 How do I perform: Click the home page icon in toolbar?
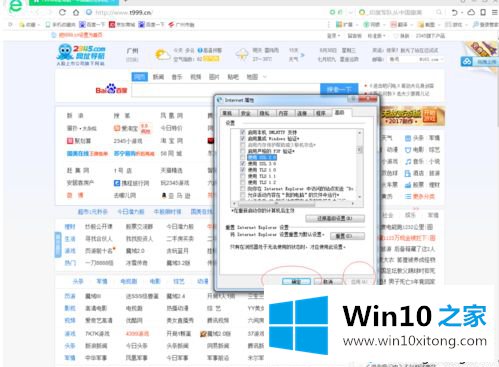pyautogui.click(x=76, y=12)
